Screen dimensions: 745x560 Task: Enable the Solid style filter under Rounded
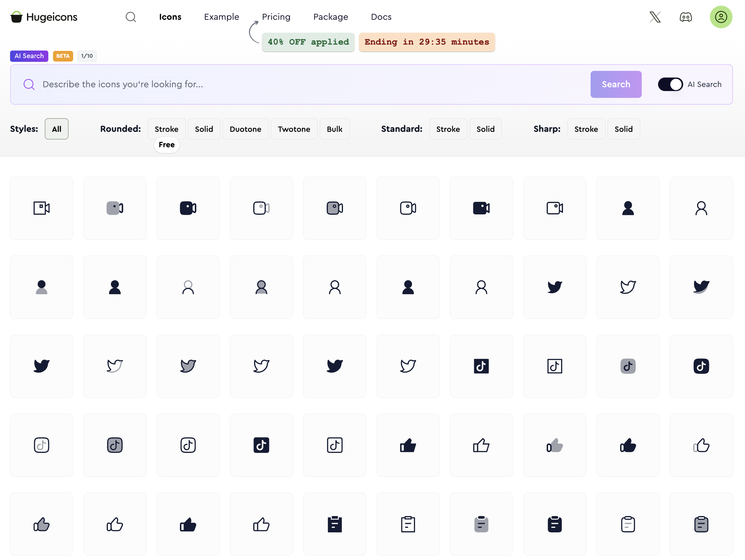tap(204, 129)
